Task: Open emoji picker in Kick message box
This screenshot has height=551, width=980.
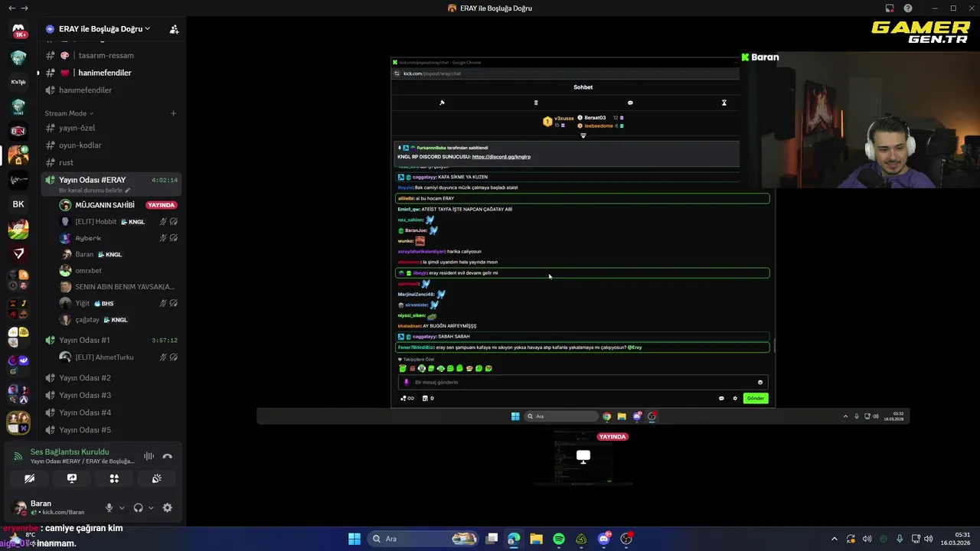Action: click(760, 382)
